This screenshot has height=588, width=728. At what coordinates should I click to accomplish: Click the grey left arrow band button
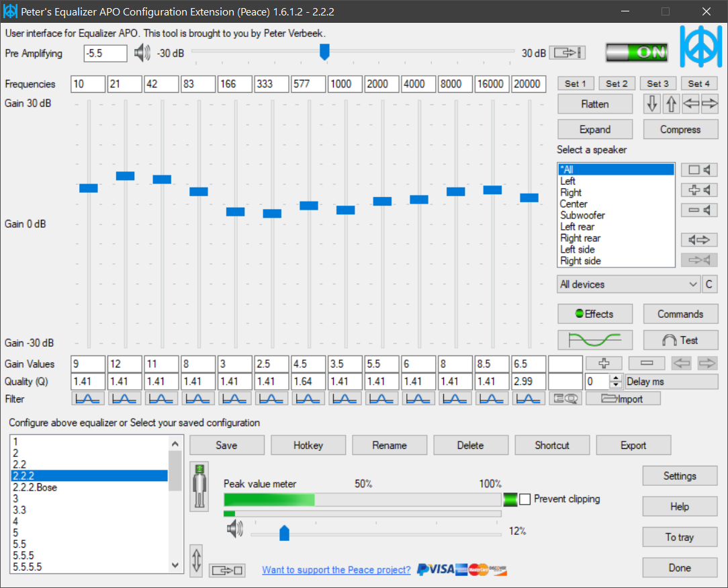pyautogui.click(x=682, y=363)
